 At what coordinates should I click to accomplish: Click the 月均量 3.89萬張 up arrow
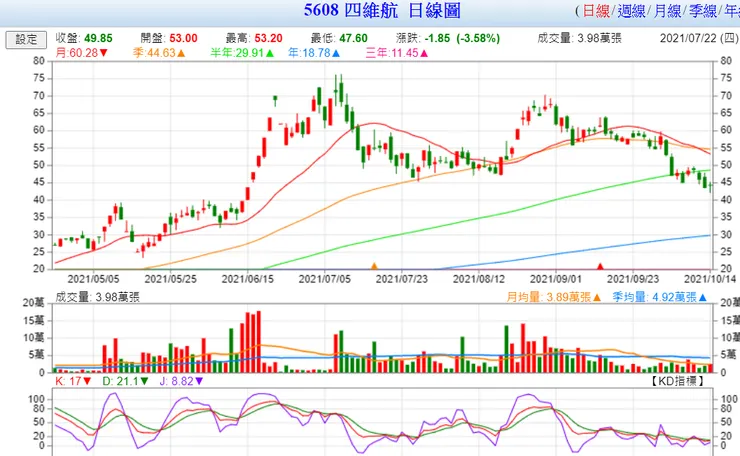click(x=597, y=297)
